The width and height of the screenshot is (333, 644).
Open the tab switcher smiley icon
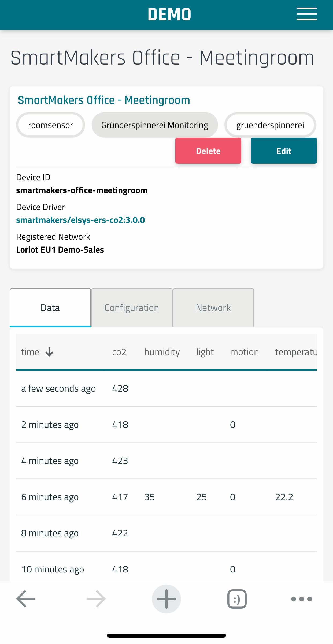[237, 599]
